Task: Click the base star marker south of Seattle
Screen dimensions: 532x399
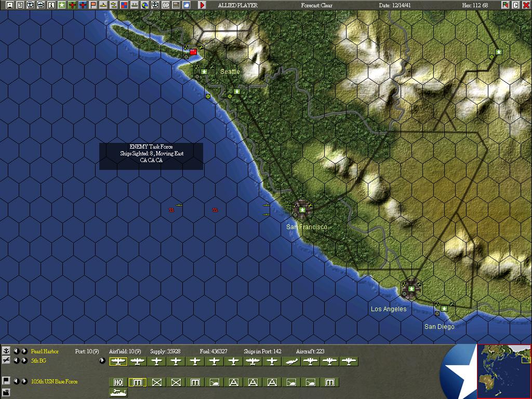Action: 237,91
